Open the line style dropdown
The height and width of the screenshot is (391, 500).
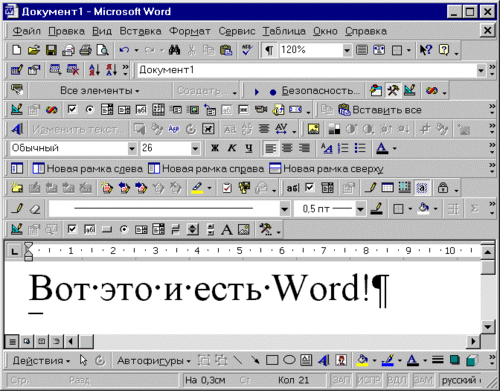coord(284,209)
